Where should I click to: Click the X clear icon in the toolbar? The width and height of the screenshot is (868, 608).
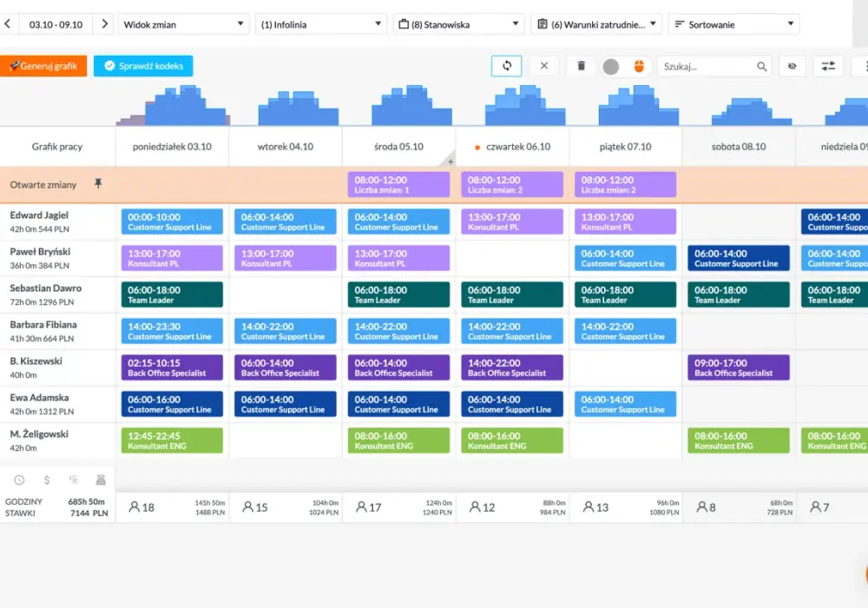(544, 66)
